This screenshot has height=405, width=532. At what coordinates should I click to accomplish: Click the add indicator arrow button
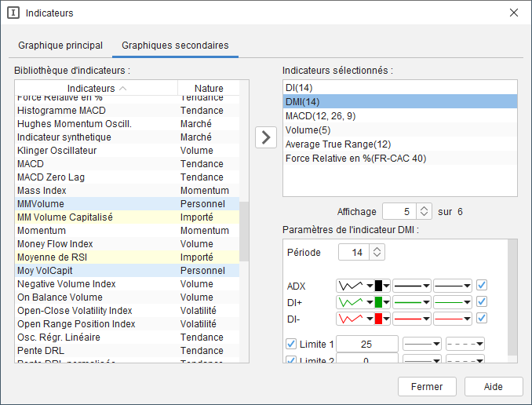(x=267, y=137)
